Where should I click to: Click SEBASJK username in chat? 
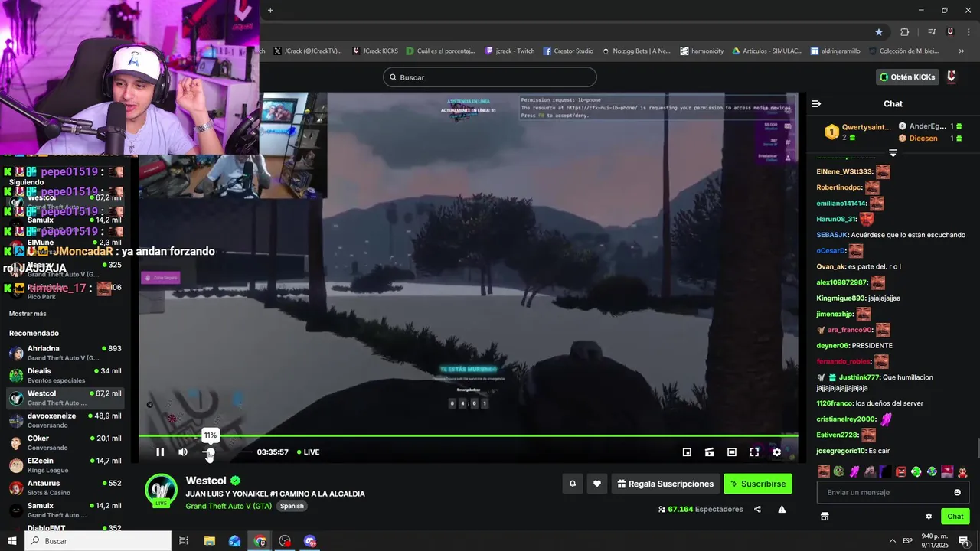pyautogui.click(x=832, y=235)
